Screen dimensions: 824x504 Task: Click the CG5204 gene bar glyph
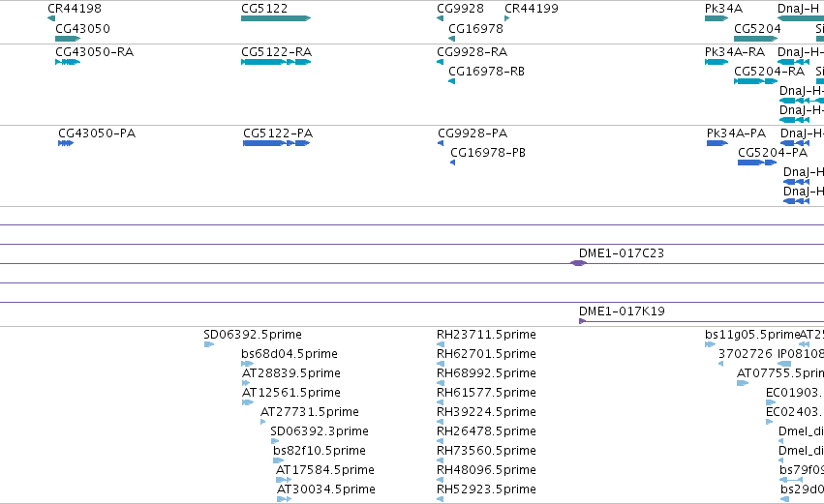tap(755, 39)
